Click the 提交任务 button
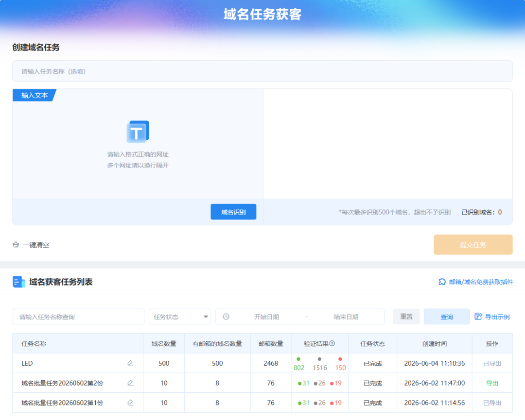 pyautogui.click(x=473, y=245)
